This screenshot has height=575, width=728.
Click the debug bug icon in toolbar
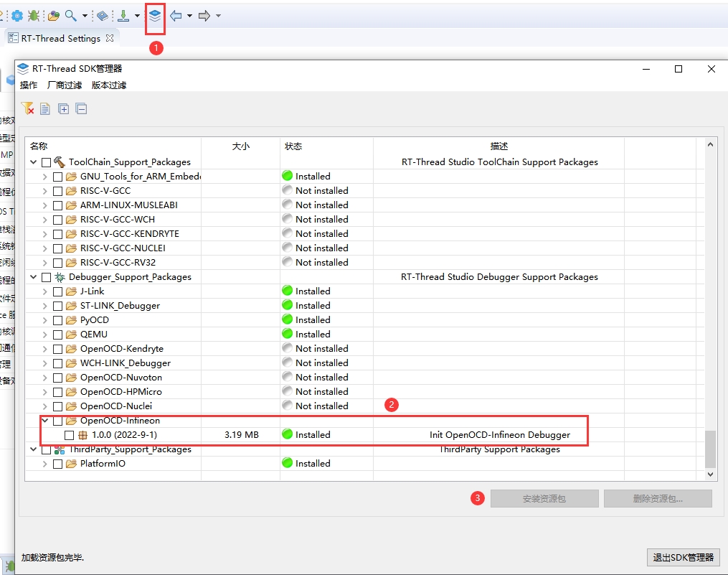(x=33, y=16)
